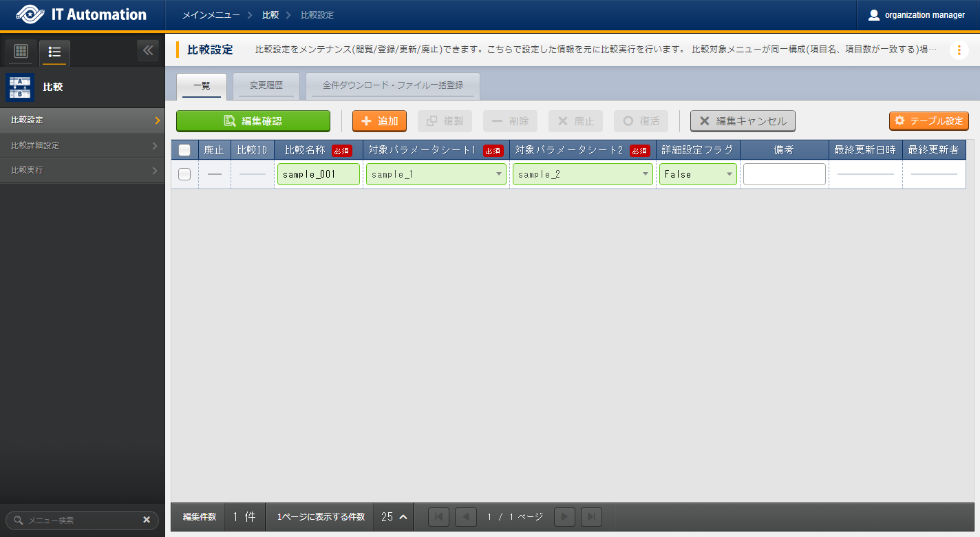
Task: Click the orange 追加 button
Action: (379, 121)
